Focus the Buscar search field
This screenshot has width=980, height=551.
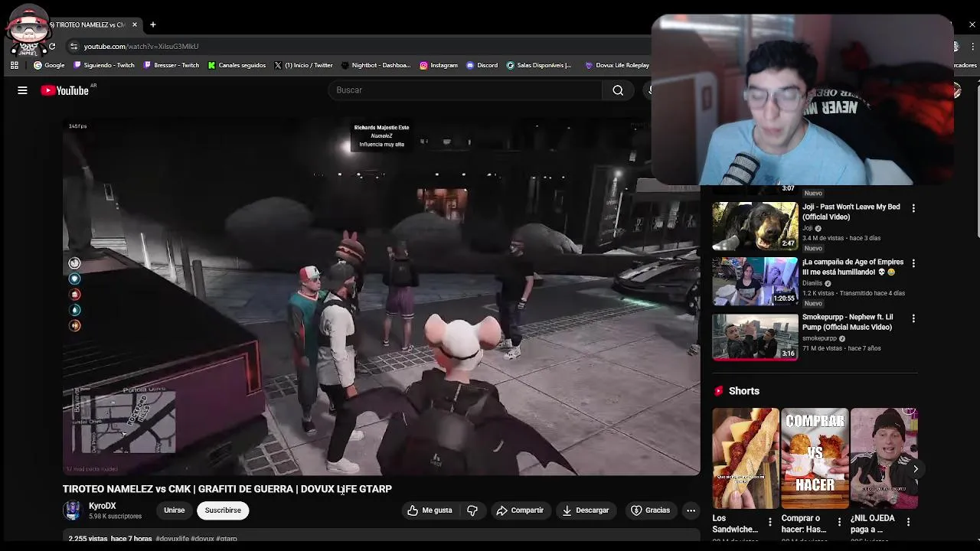click(x=465, y=90)
